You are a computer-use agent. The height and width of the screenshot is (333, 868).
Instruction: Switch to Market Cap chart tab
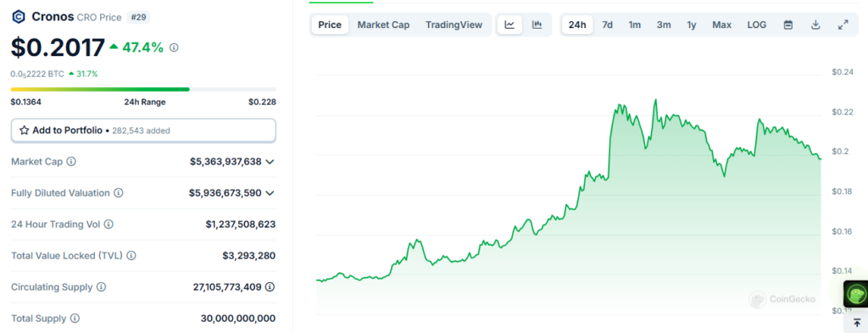tap(384, 25)
